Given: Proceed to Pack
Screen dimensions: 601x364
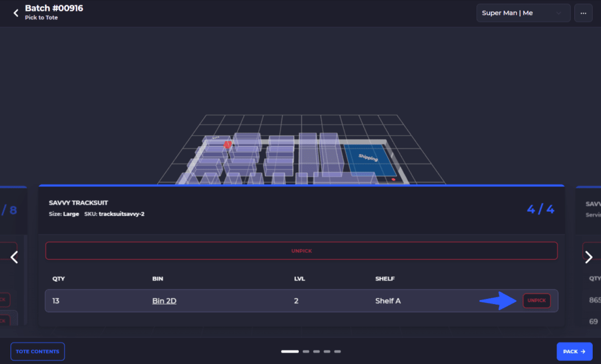Looking at the screenshot, I should [x=574, y=351].
